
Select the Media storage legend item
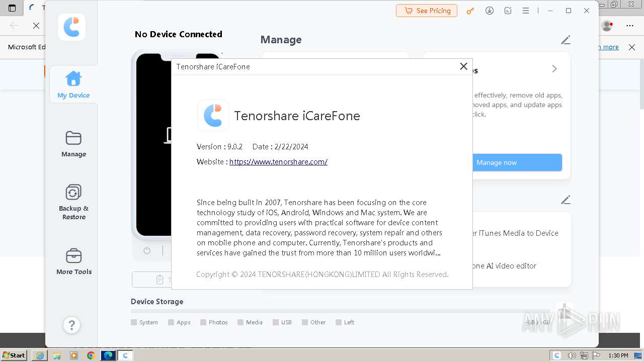point(250,322)
